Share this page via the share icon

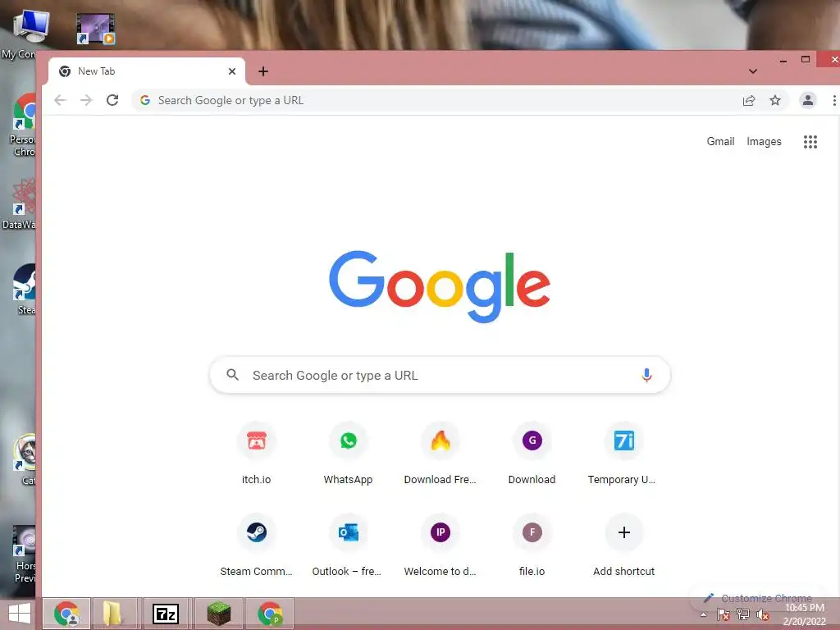point(749,100)
